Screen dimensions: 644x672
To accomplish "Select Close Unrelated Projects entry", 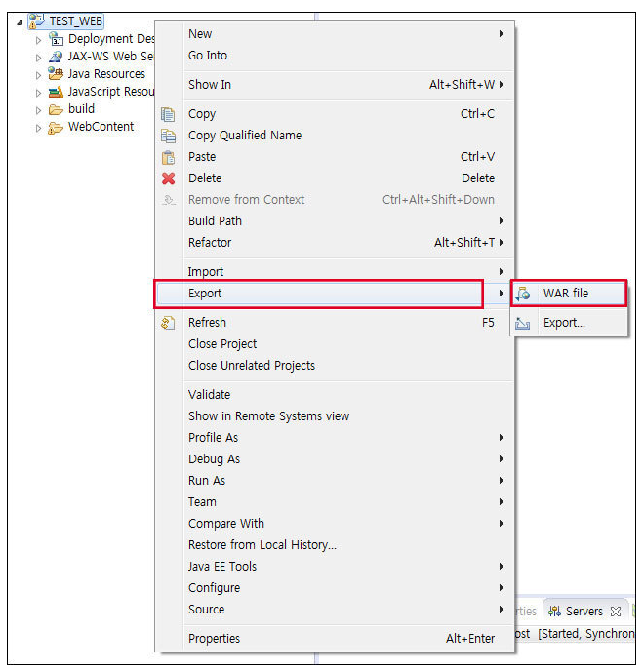I will pyautogui.click(x=335, y=366).
